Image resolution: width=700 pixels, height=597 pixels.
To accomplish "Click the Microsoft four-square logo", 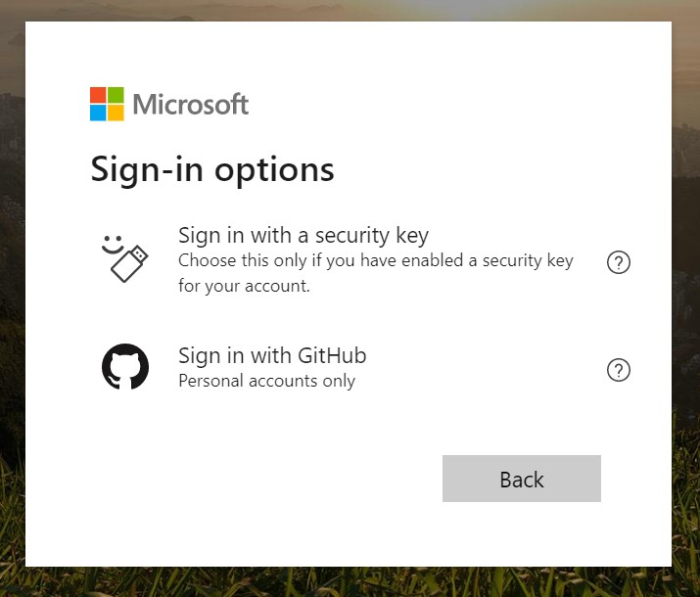I will (x=107, y=104).
